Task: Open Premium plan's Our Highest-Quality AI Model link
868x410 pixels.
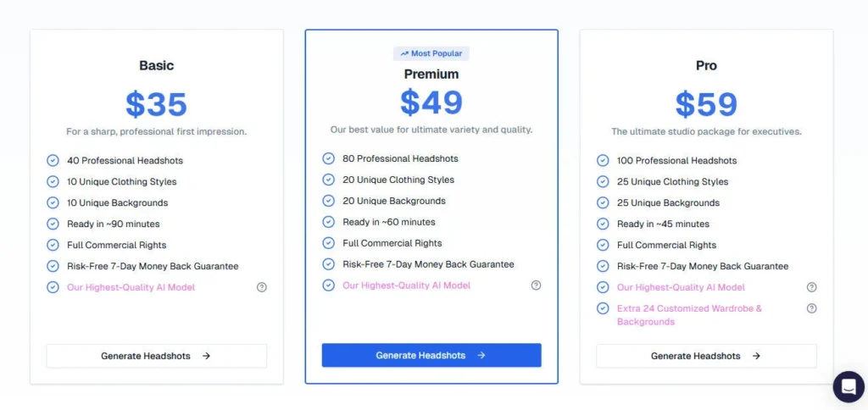Action: (x=406, y=285)
